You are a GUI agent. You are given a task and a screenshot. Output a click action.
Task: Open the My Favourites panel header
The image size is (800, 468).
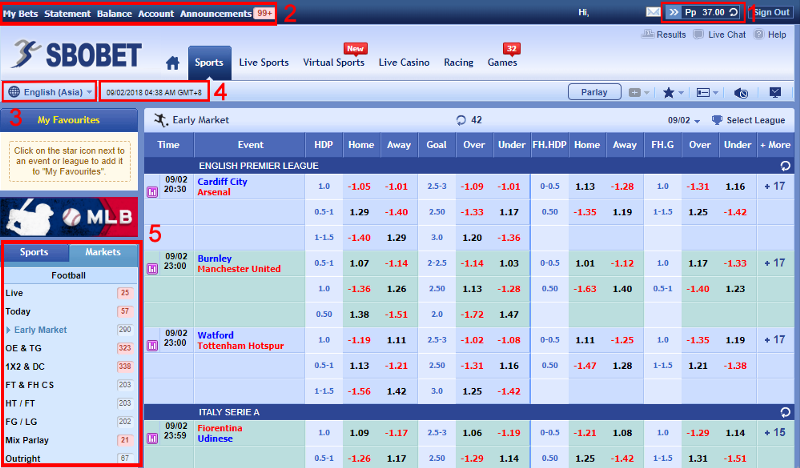click(69, 120)
